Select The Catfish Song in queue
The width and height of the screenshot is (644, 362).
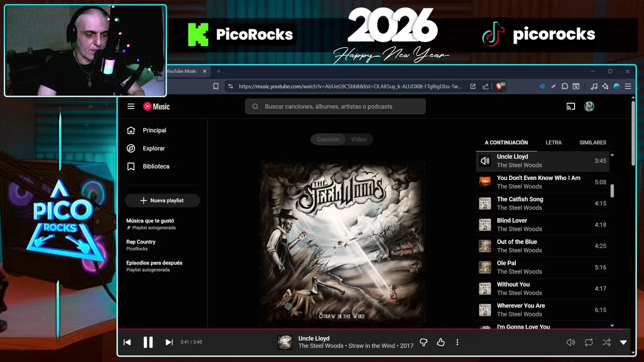[542, 203]
